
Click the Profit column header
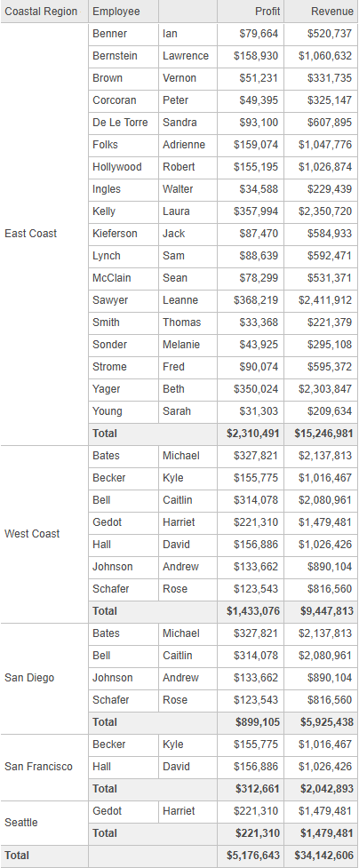(x=251, y=11)
